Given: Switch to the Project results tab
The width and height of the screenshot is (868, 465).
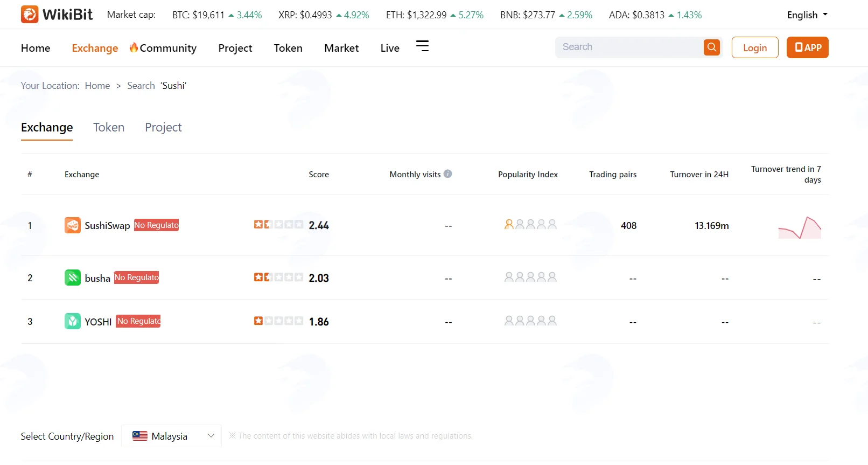Looking at the screenshot, I should click(163, 128).
